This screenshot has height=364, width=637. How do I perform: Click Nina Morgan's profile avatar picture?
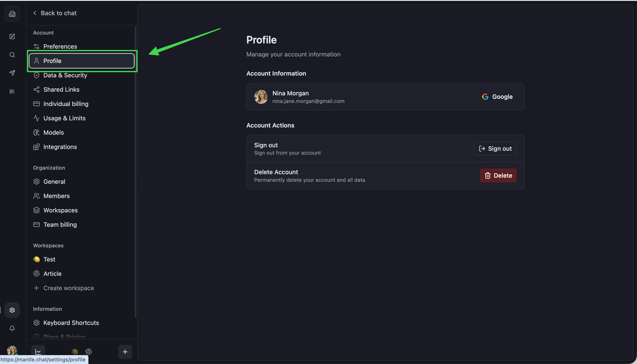(x=261, y=97)
